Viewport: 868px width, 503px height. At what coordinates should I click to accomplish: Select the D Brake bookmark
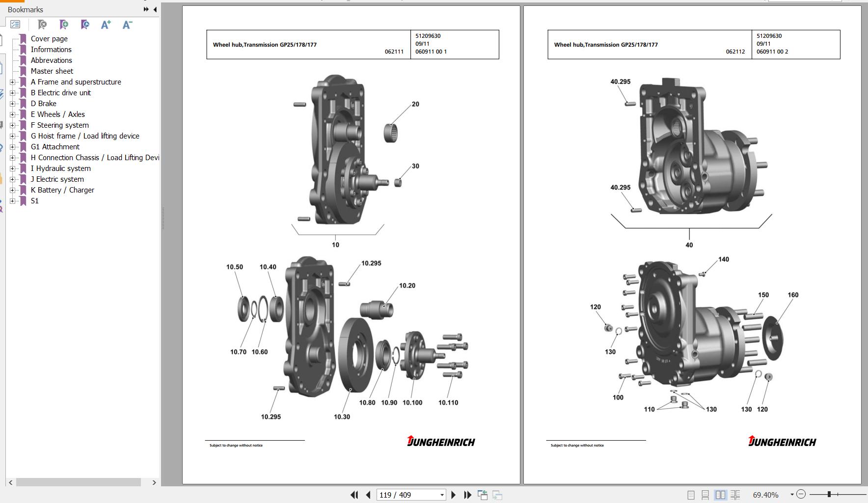(44, 104)
